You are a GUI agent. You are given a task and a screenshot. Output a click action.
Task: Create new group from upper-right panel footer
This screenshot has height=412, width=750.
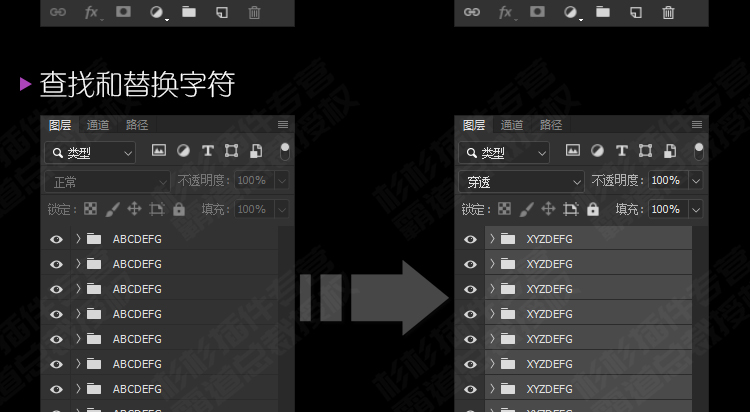tap(603, 11)
